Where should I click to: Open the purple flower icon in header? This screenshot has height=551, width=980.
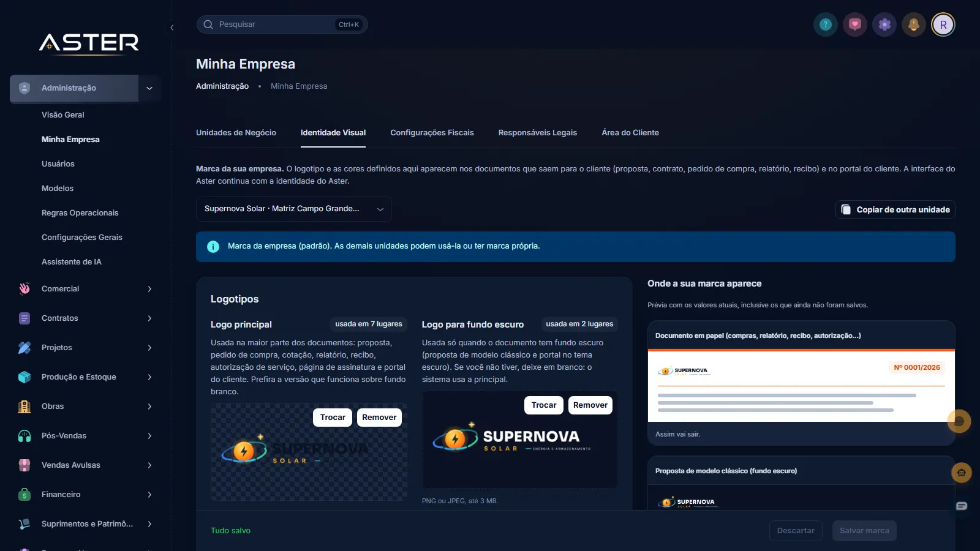point(884,24)
